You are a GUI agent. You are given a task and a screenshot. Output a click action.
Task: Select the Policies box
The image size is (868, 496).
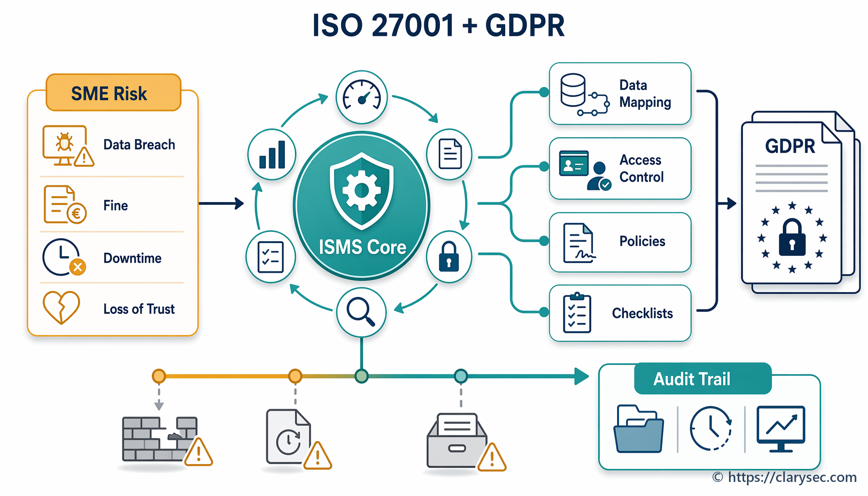(620, 242)
